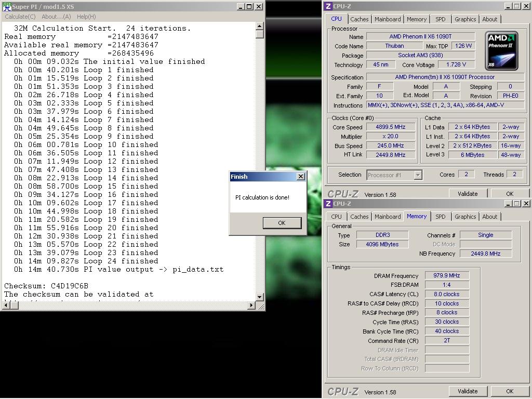Click the Core Voltage value 1.728 V
The height and width of the screenshot is (399, 532).
point(456,64)
